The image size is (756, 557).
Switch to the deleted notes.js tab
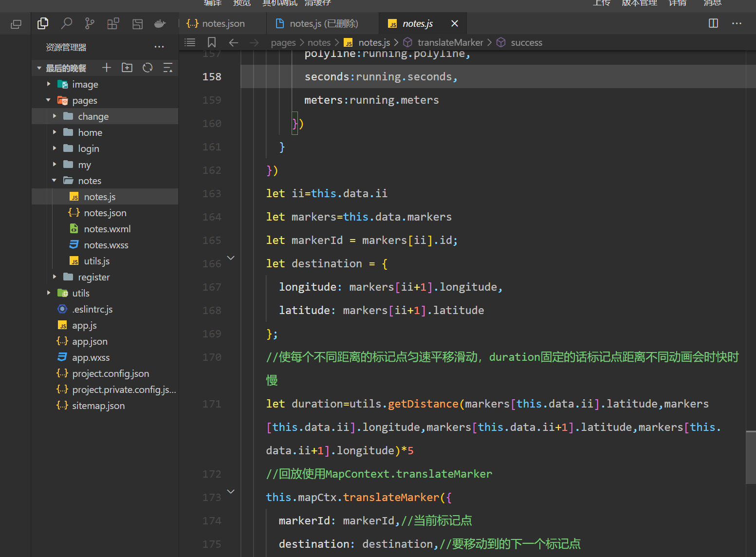323,23
